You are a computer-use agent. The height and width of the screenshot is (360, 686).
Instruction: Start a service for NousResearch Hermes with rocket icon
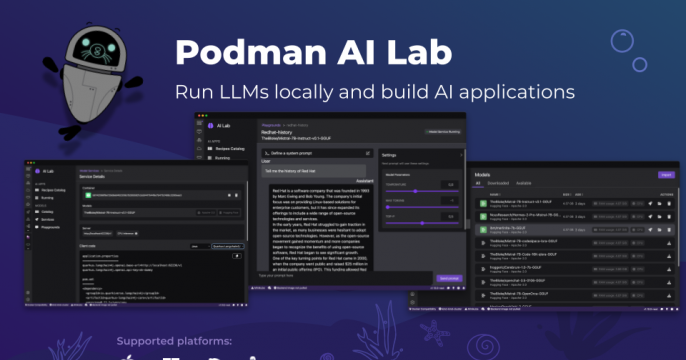(650, 217)
